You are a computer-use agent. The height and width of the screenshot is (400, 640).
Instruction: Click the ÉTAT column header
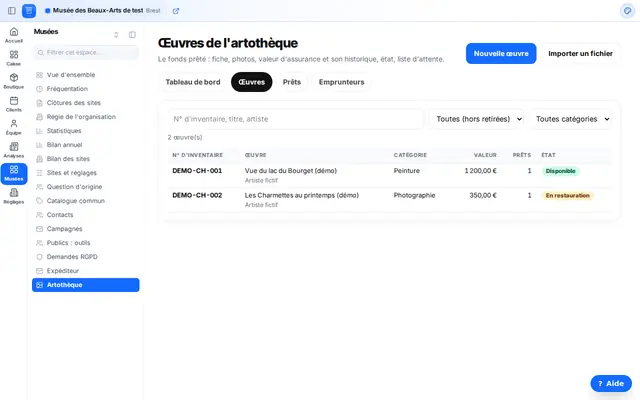point(548,155)
